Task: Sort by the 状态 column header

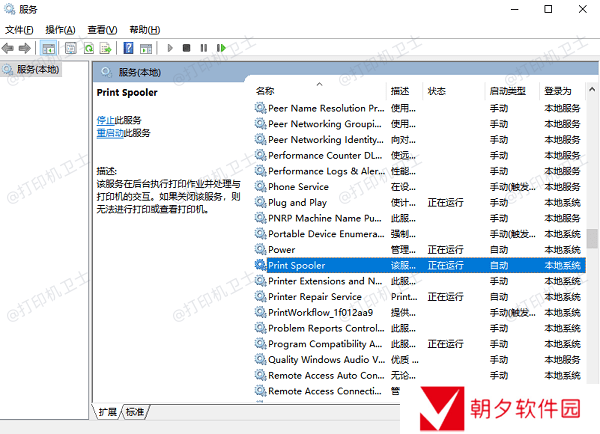Action: click(x=437, y=91)
